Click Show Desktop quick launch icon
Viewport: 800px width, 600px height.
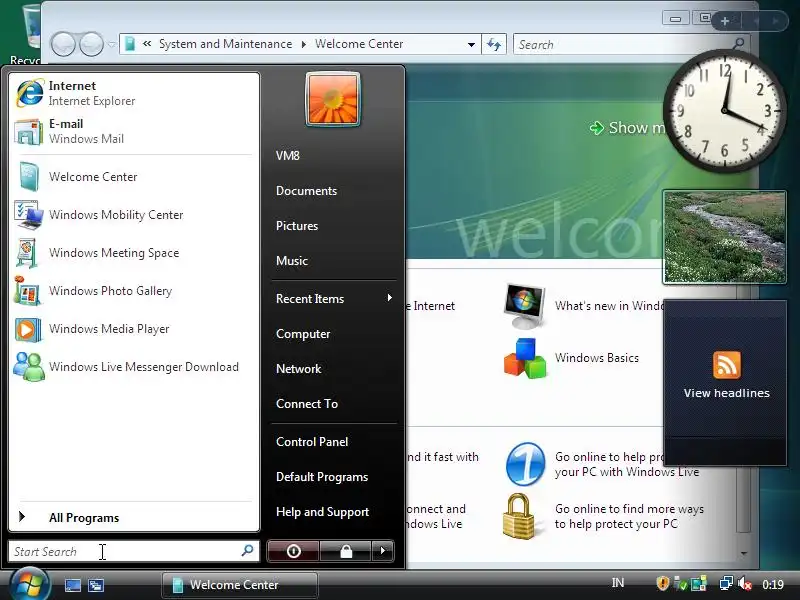tap(72, 585)
